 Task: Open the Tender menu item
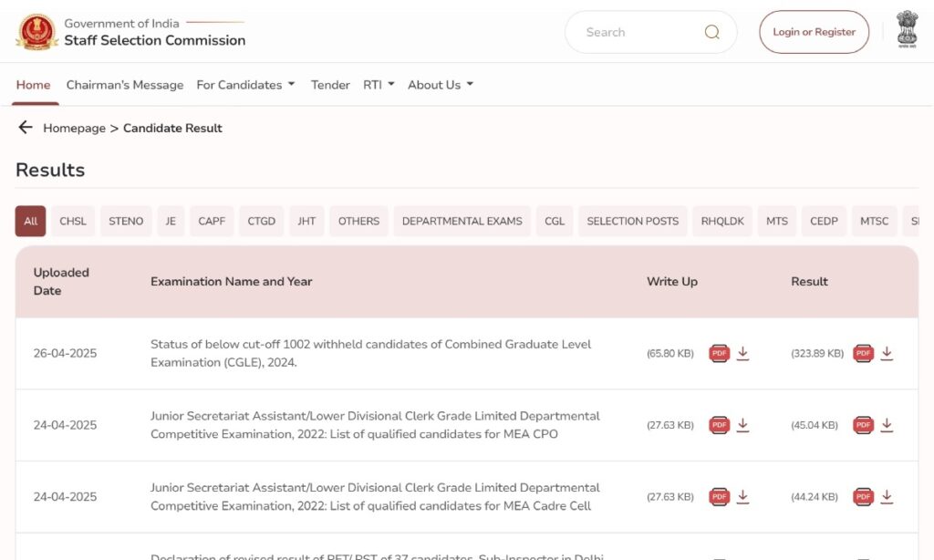click(330, 85)
